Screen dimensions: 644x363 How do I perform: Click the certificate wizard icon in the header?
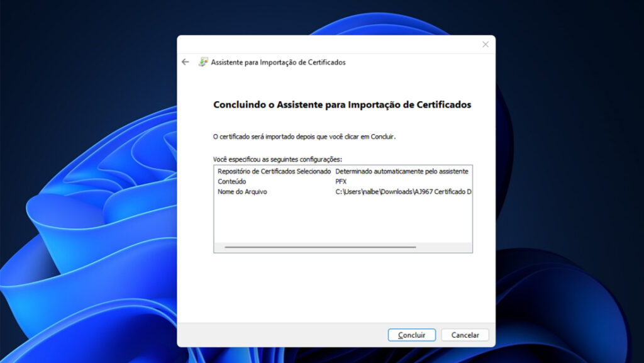(203, 62)
